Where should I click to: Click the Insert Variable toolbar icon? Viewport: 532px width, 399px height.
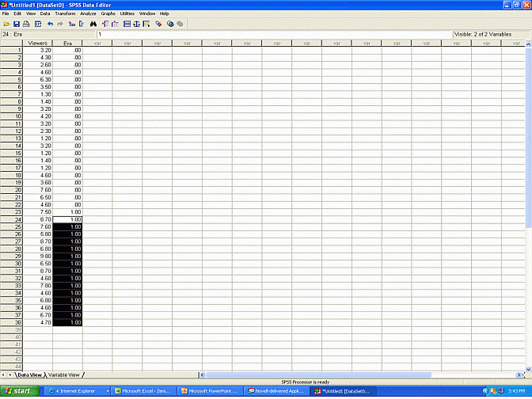[x=115, y=24]
